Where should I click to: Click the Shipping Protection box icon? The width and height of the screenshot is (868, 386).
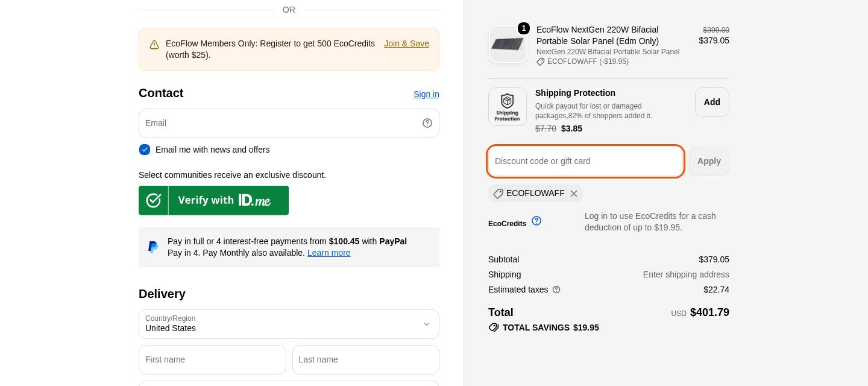pyautogui.click(x=508, y=107)
